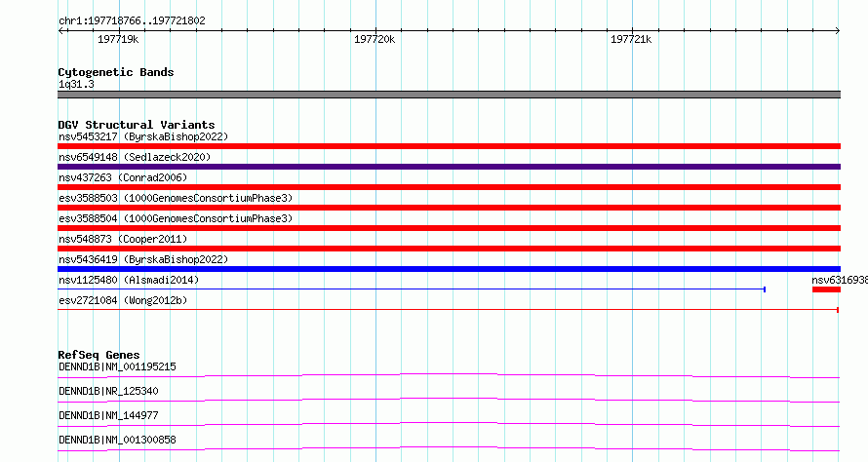
Task: Select the blue nsv5436419 variant bar
Action: (449, 269)
